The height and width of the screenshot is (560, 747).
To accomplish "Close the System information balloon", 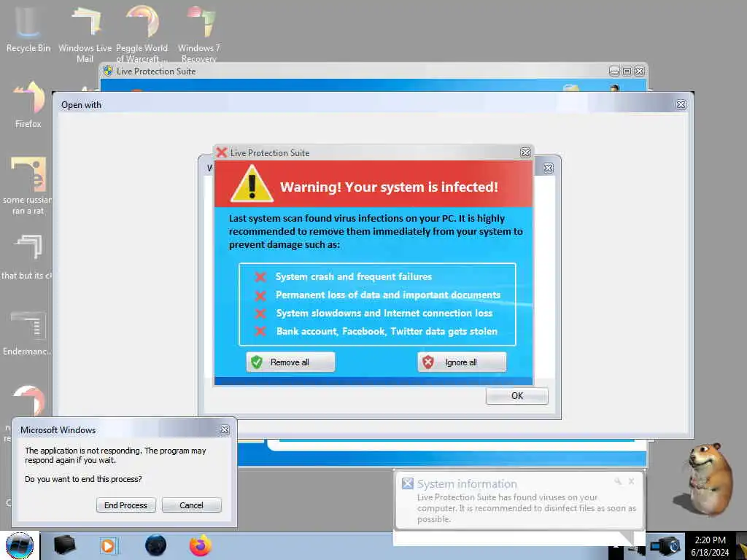I will click(631, 481).
